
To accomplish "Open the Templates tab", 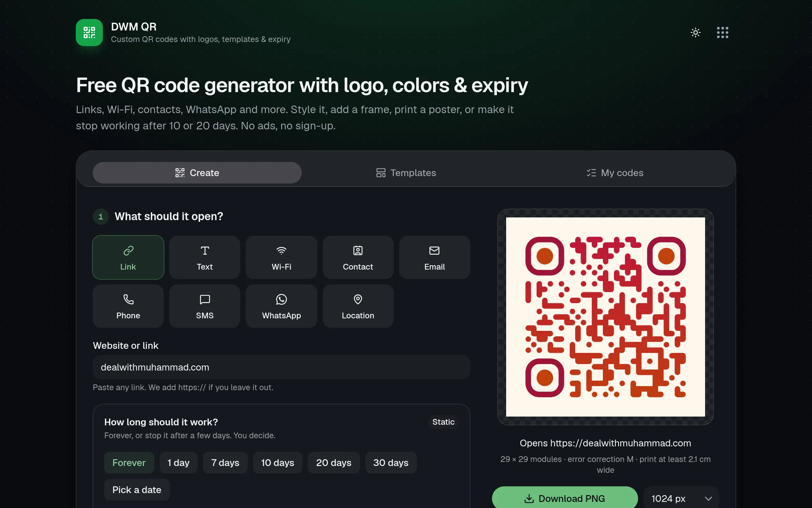I will (406, 173).
